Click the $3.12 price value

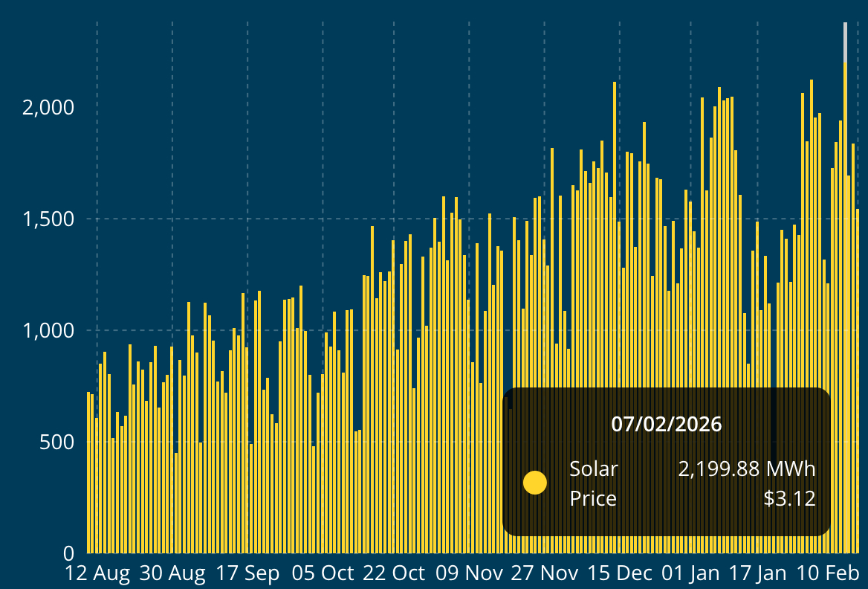(x=789, y=498)
